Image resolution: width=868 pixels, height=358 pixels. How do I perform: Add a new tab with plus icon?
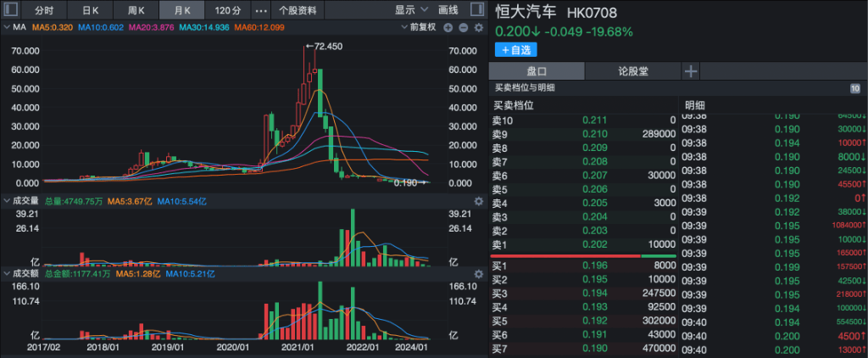[x=691, y=71]
